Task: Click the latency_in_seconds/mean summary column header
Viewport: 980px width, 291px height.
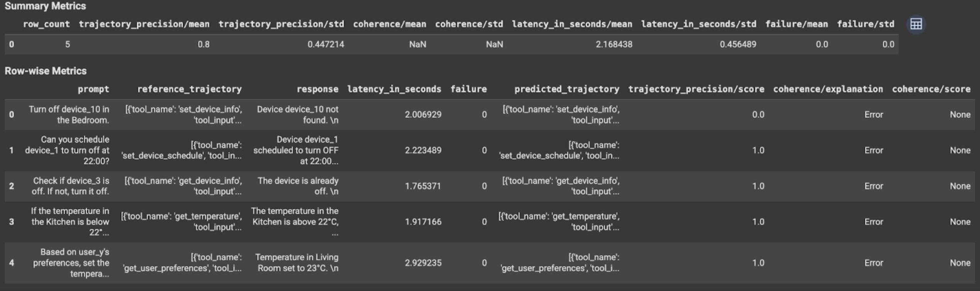Action: click(x=572, y=24)
